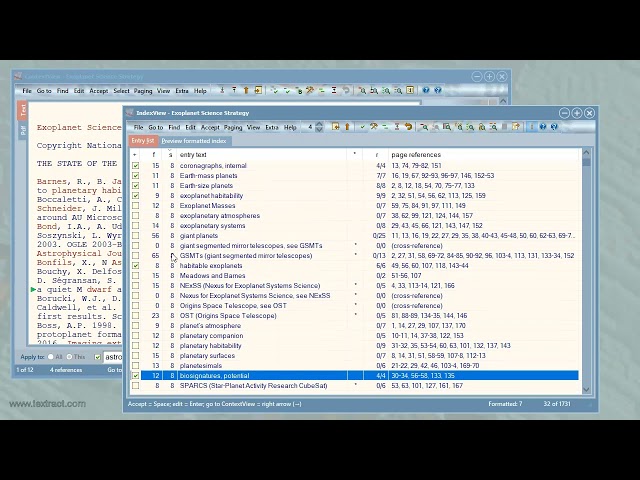
Task: Click the orange up-arrow icon in IndexView toolbar
Action: (347, 127)
